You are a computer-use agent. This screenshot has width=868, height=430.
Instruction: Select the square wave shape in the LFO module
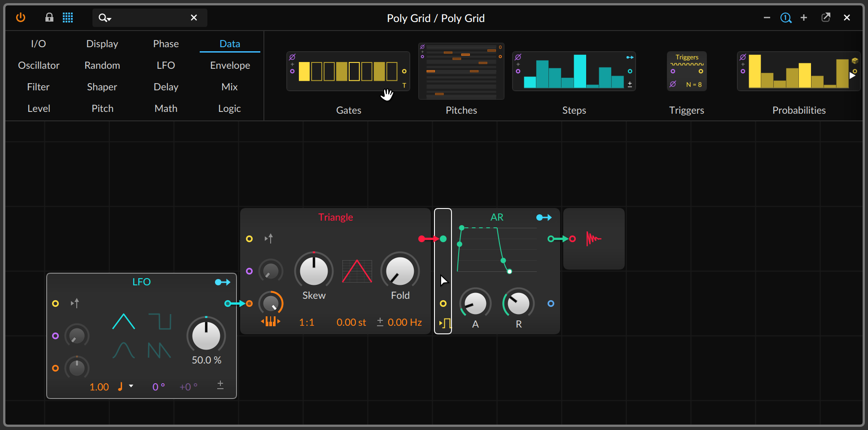(x=160, y=321)
